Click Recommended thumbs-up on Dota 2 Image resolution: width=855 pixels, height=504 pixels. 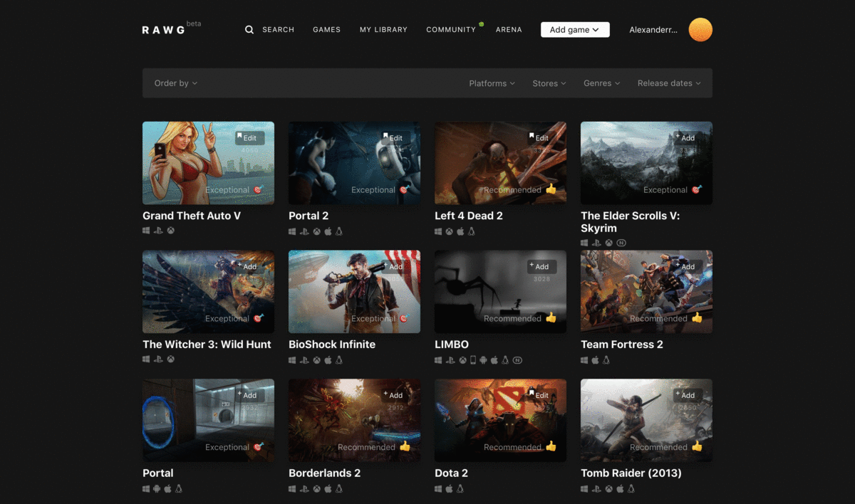pyautogui.click(x=551, y=446)
